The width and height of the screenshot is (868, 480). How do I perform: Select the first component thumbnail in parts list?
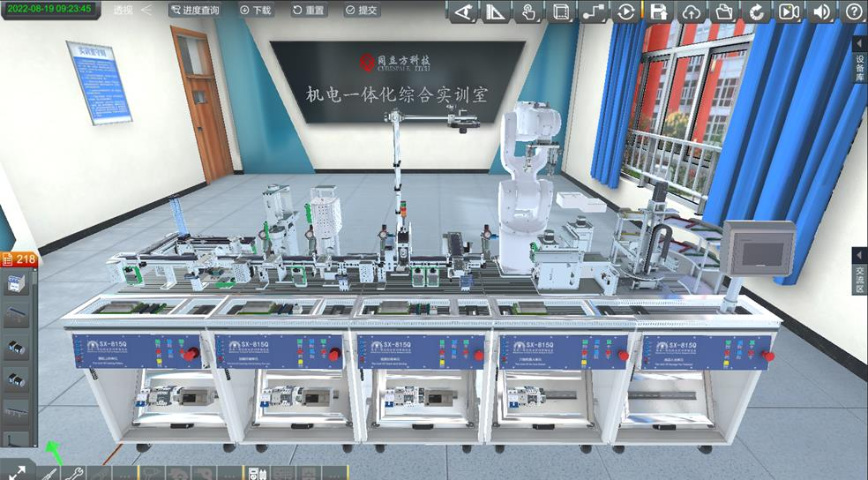click(x=19, y=285)
